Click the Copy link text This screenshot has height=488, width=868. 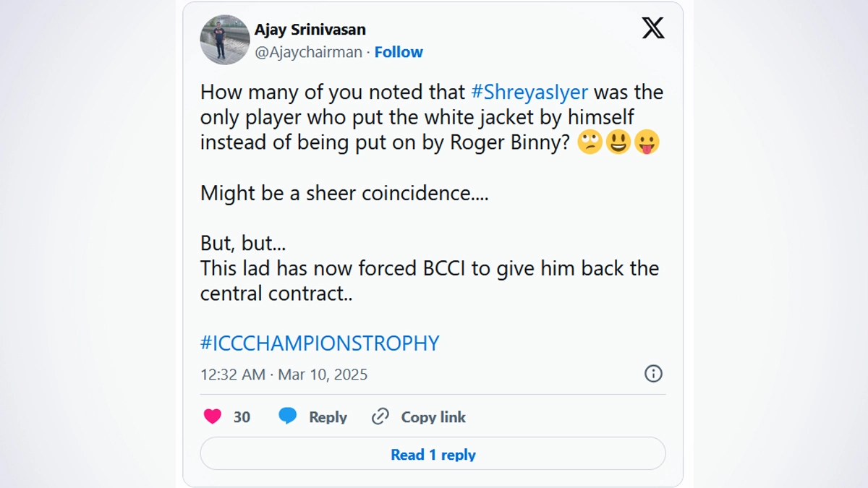click(x=433, y=417)
